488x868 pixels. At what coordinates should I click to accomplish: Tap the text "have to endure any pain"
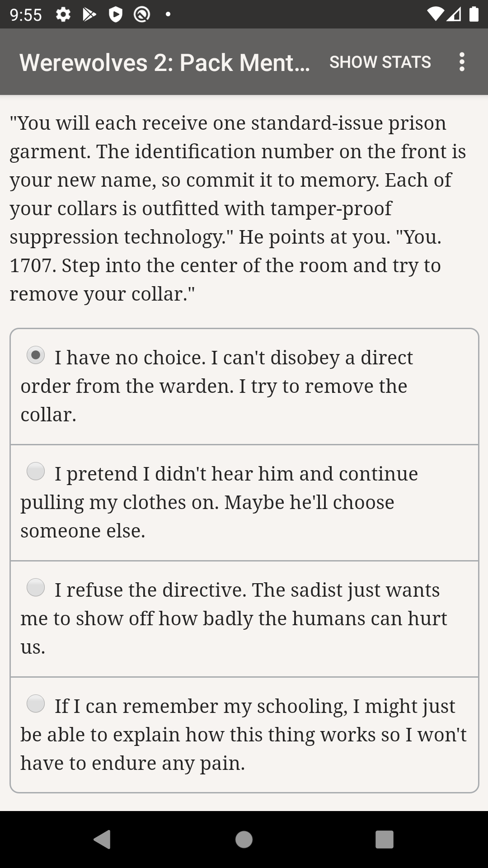(x=133, y=763)
